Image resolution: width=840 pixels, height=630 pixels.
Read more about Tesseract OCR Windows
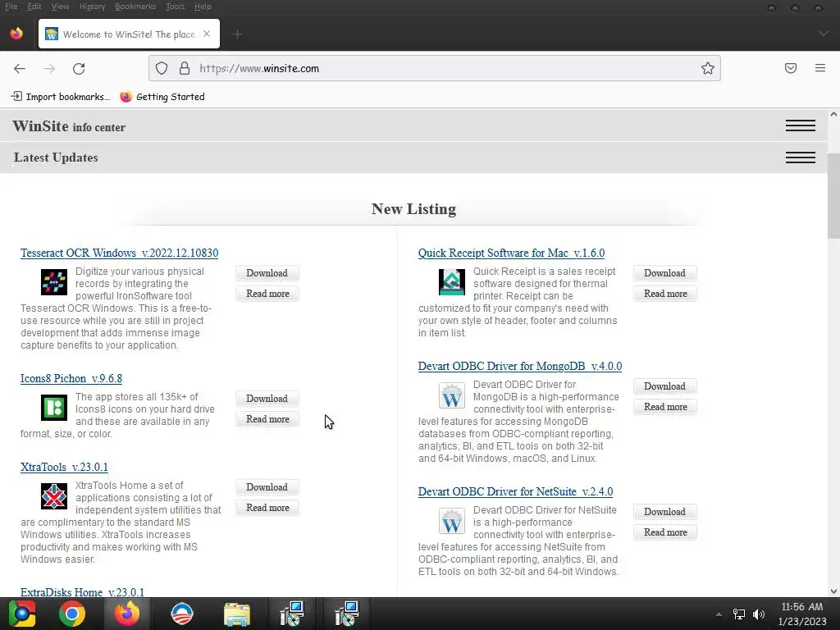[267, 294]
